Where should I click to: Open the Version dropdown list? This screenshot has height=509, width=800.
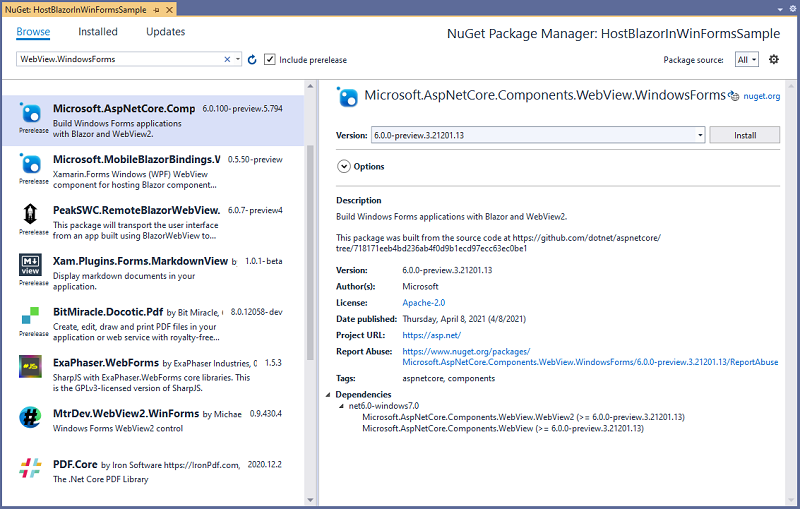pyautogui.click(x=700, y=135)
